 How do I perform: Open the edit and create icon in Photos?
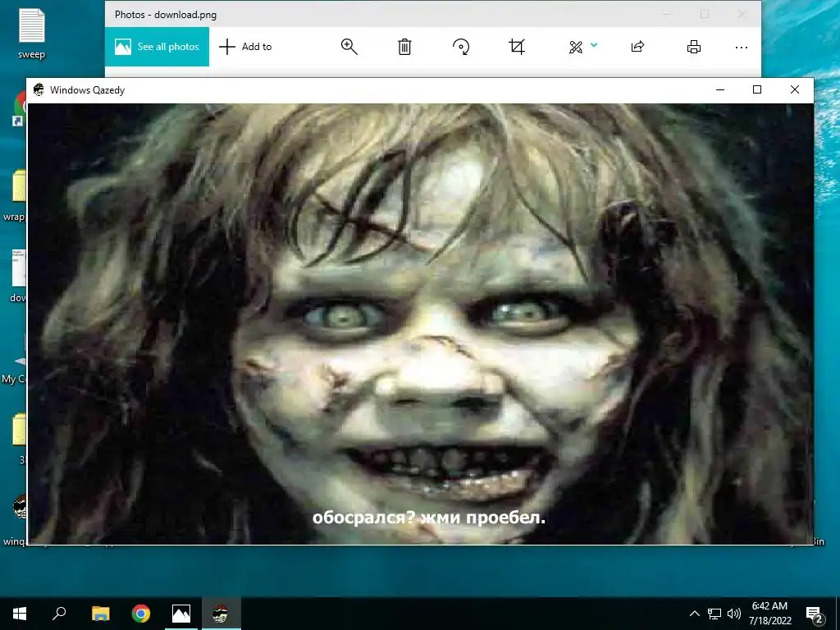(576, 47)
